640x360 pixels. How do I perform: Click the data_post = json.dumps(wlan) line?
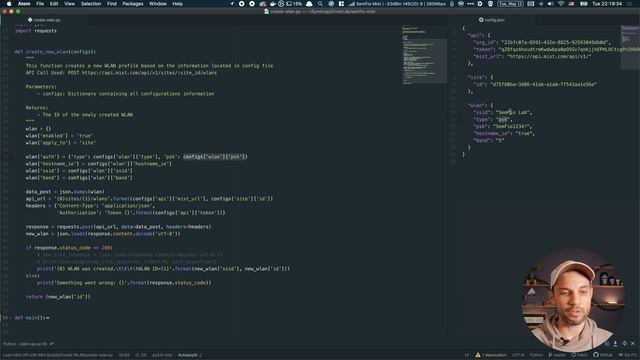(x=65, y=191)
